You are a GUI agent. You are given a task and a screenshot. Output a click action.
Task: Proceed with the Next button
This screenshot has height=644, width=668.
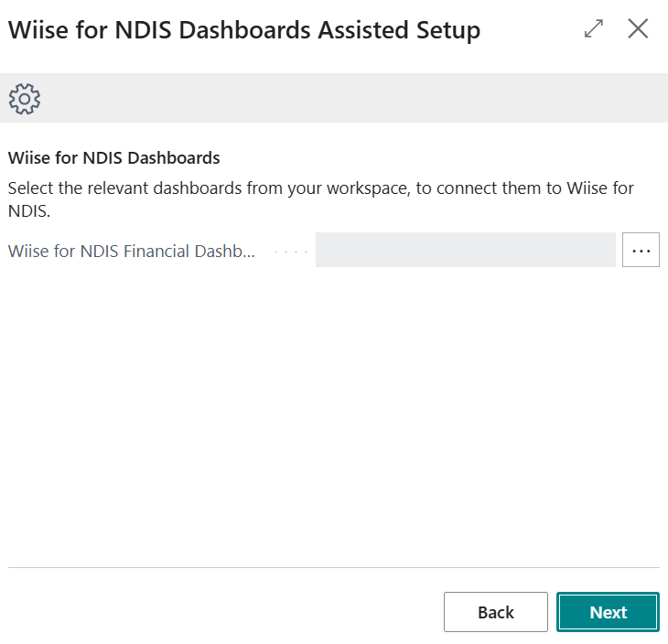(608, 612)
